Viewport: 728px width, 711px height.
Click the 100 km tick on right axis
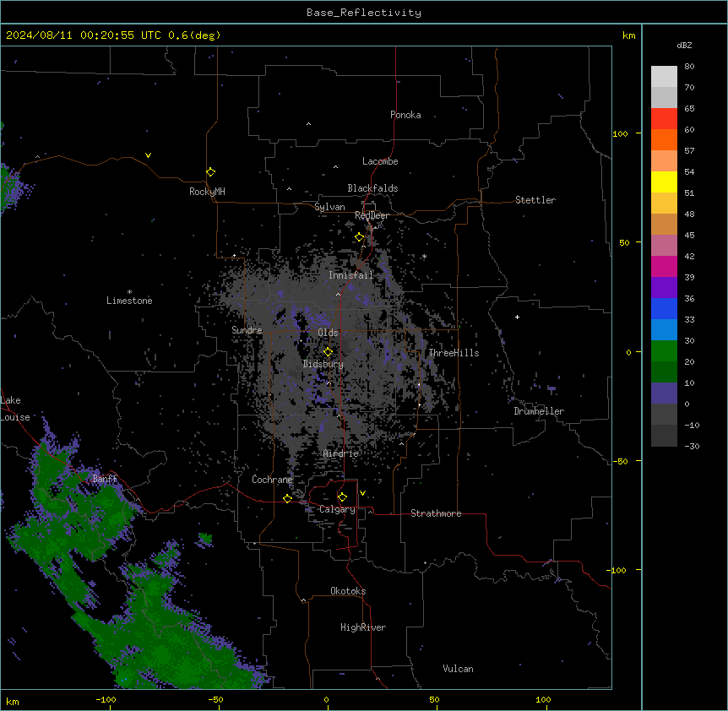pyautogui.click(x=620, y=133)
